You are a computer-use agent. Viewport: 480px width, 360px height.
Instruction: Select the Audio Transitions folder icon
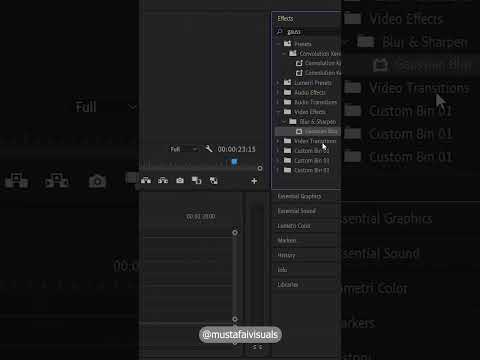[287, 102]
